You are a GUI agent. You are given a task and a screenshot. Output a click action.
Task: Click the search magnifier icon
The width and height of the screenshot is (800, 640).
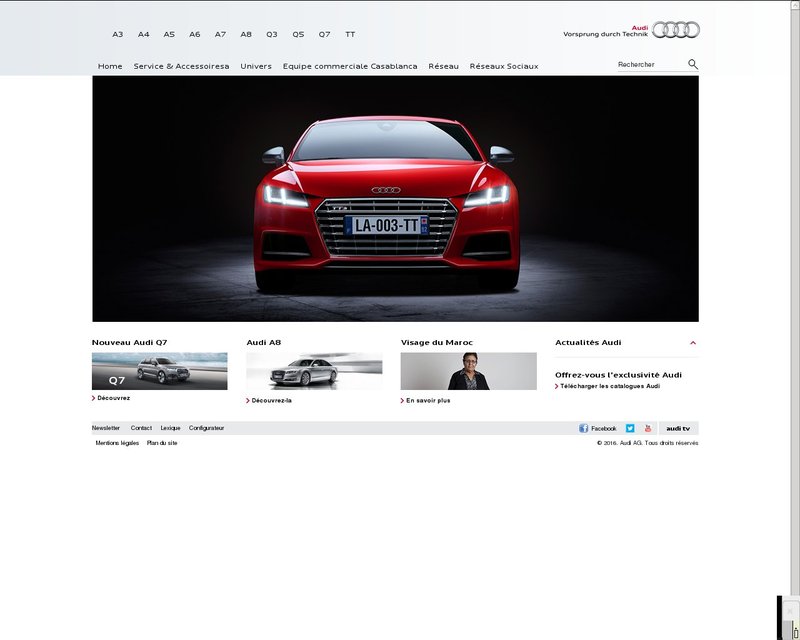[692, 64]
